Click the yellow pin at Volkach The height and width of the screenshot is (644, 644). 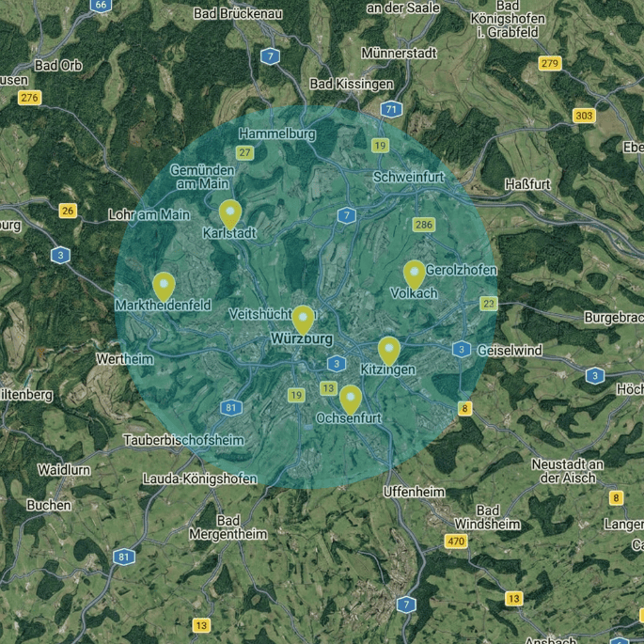(x=415, y=275)
